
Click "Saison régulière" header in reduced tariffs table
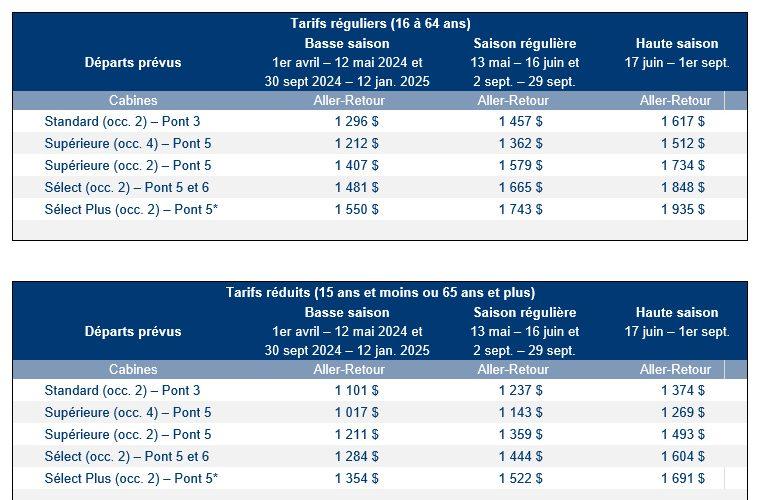(x=524, y=312)
